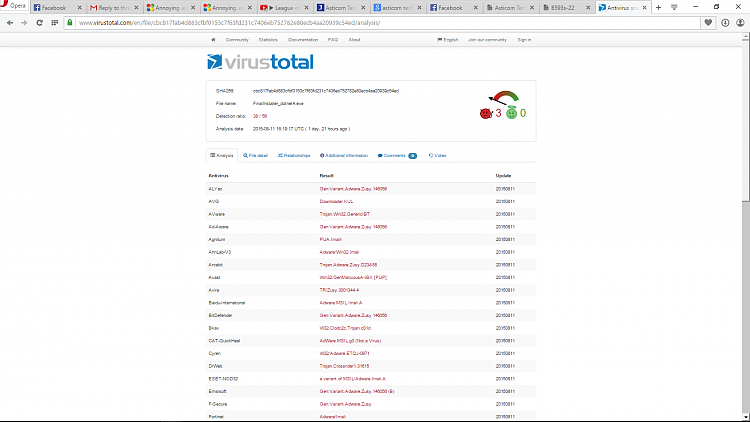The width and height of the screenshot is (750, 422).
Task: Open the tab menu icon beside new tab
Action: point(674,7)
